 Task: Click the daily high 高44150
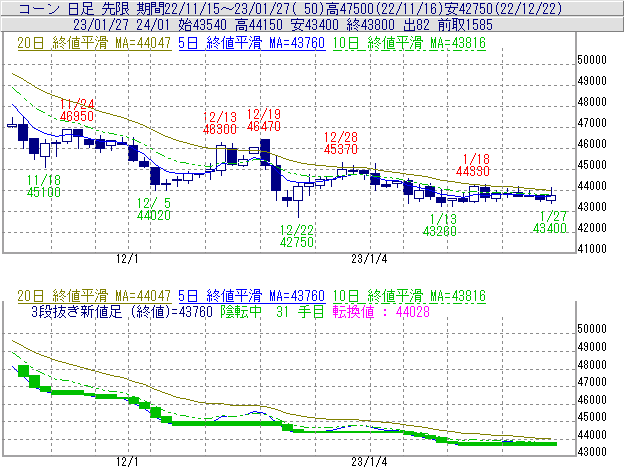[x=259, y=25]
